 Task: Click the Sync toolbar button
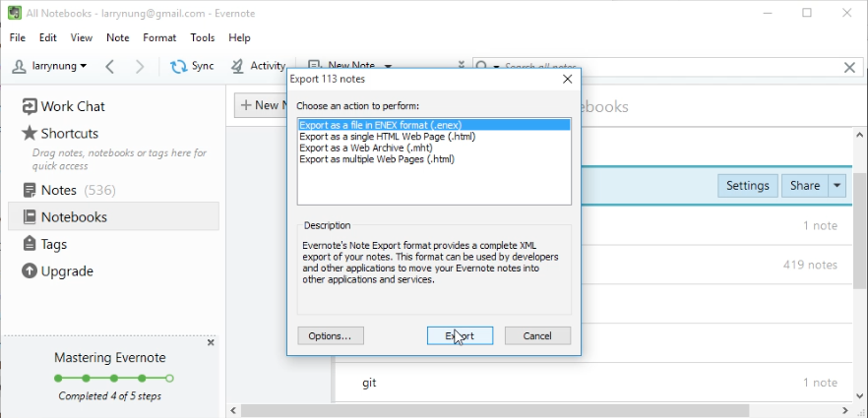tap(192, 66)
